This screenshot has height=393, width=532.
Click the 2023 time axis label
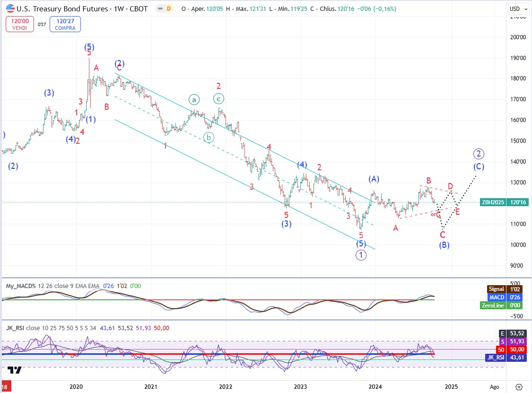pyautogui.click(x=300, y=386)
